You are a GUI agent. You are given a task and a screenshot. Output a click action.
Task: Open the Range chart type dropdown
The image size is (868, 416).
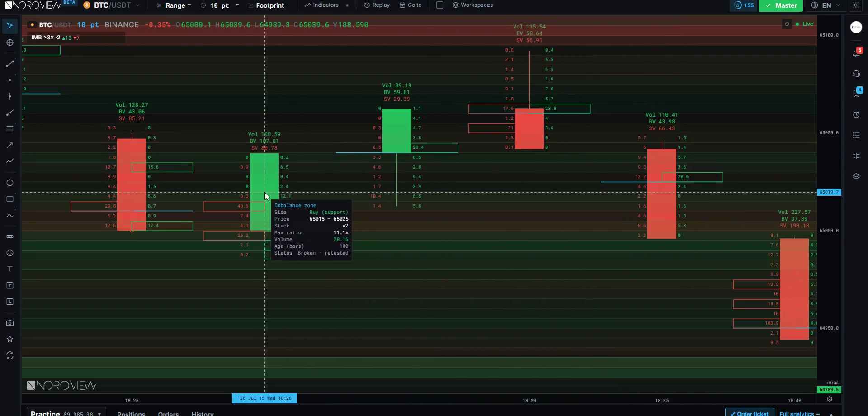pos(174,5)
